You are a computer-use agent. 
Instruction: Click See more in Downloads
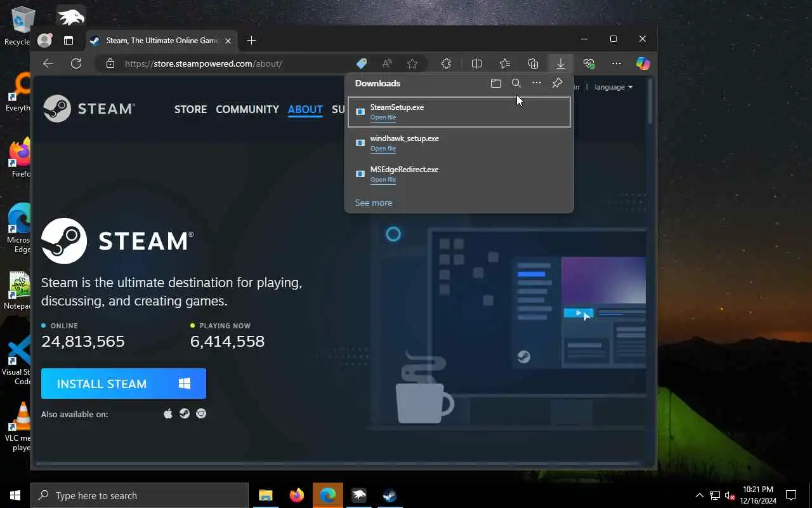point(374,203)
